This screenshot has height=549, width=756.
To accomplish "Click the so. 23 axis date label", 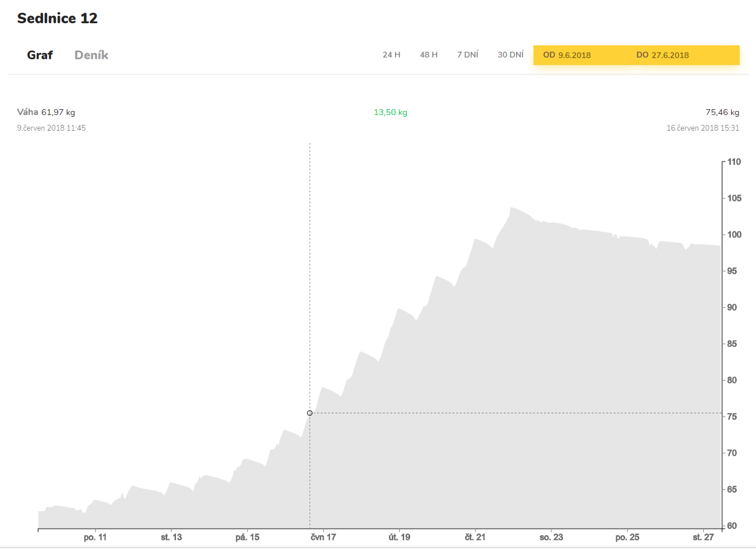I will pos(551,537).
